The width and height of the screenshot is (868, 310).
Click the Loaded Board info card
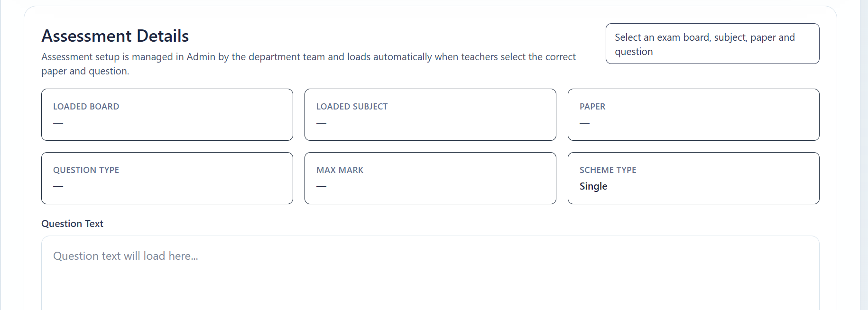pyautogui.click(x=167, y=115)
